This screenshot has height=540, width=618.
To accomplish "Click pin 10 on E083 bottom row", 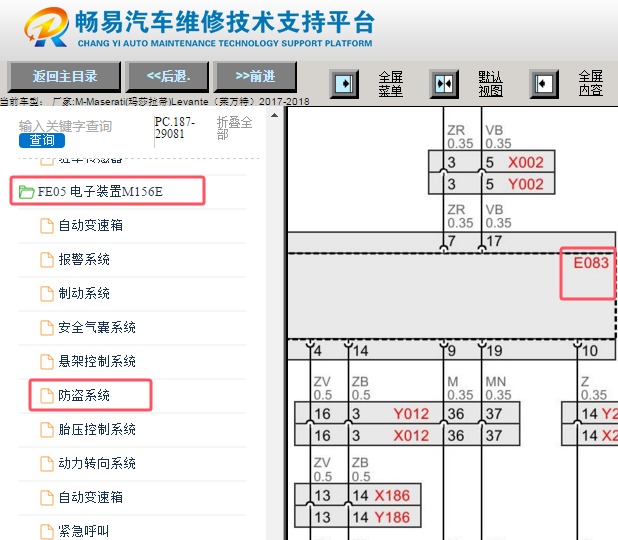I will (590, 351).
